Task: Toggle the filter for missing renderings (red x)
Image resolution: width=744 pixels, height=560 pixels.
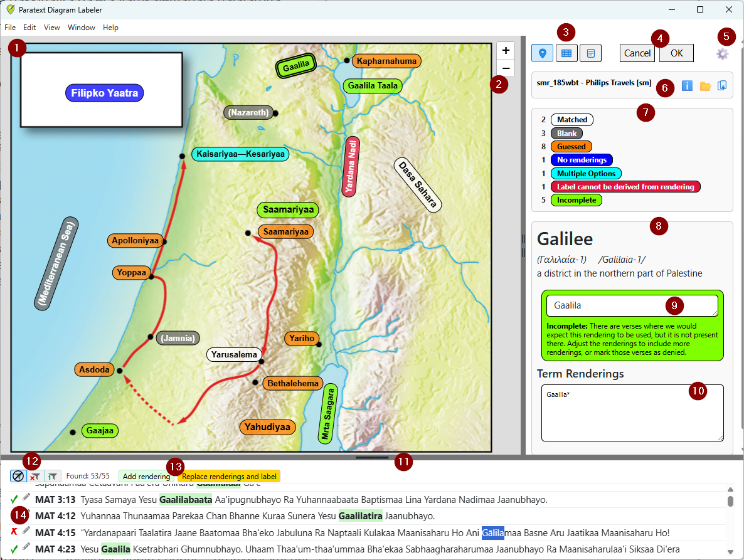Action: coord(36,477)
